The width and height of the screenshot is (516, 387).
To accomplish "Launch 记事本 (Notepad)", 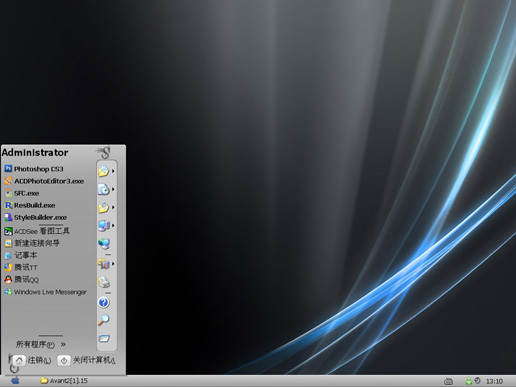I will (x=21, y=255).
